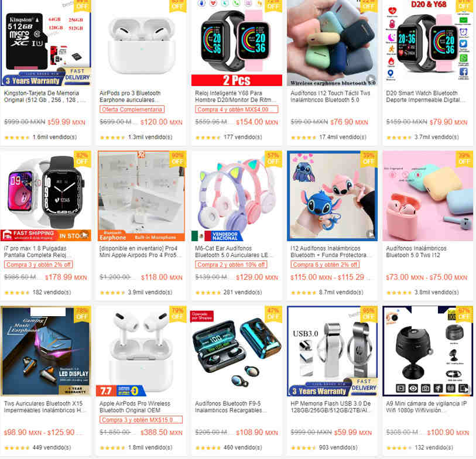Open the 2 Pcs Y68 smartwatch image
Viewport: 476px width, 459px height.
(237, 43)
